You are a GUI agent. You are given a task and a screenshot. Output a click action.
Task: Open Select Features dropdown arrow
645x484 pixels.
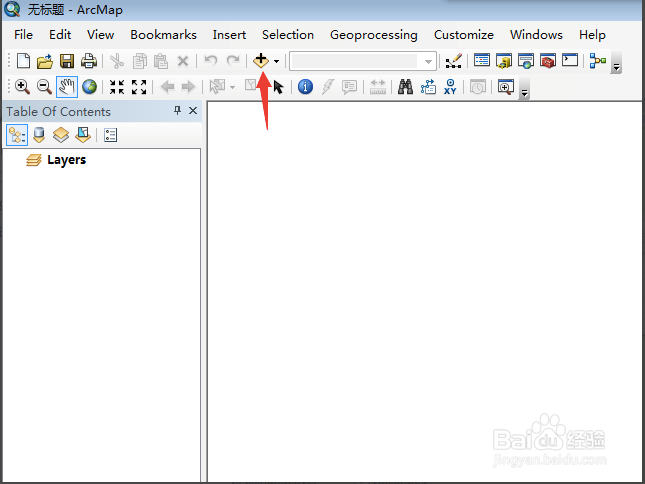click(x=232, y=87)
